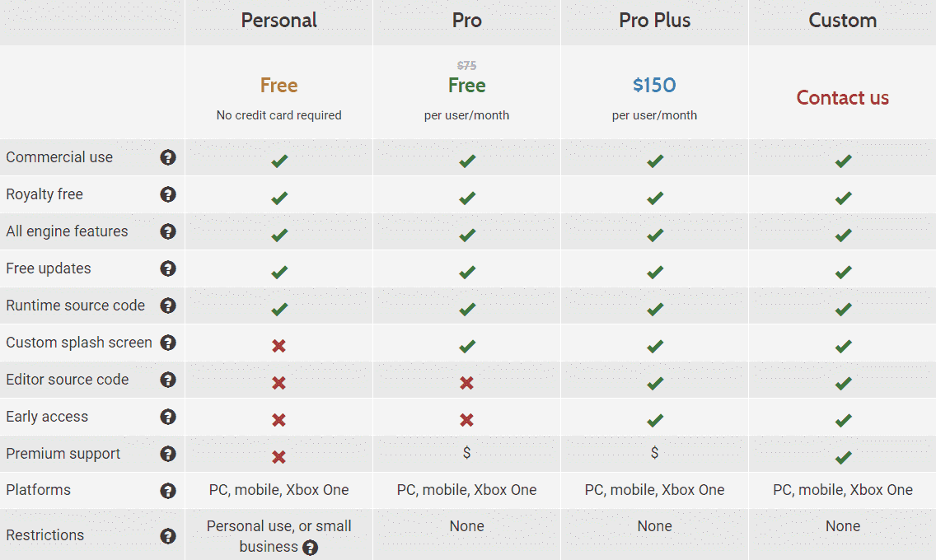Click help icon for Premium support
Viewport: 936px width, 560px height.
tap(168, 454)
